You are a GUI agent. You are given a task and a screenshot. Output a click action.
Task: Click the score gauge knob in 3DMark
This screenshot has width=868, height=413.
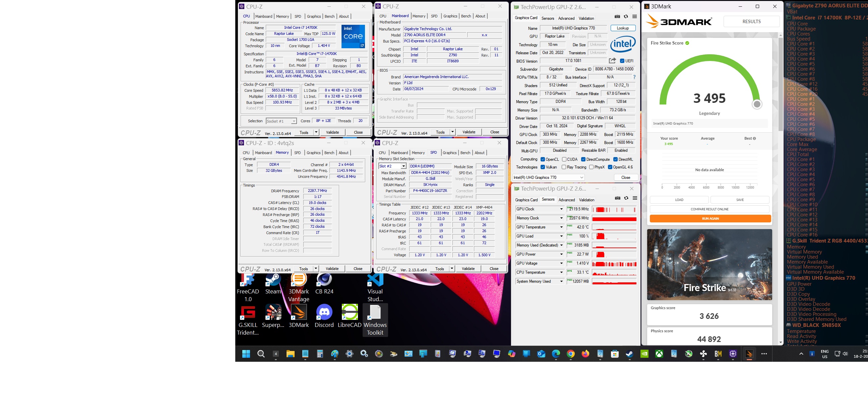pos(757,105)
